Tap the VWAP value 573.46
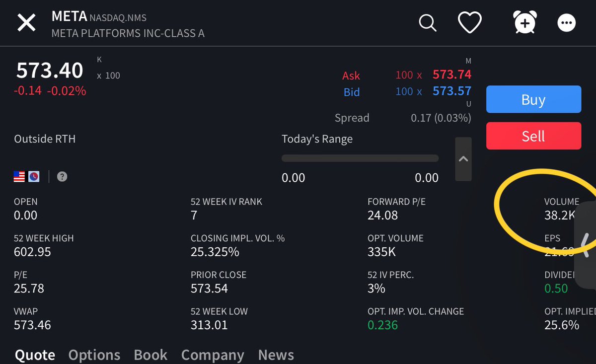Image resolution: width=596 pixels, height=364 pixels. click(32, 325)
